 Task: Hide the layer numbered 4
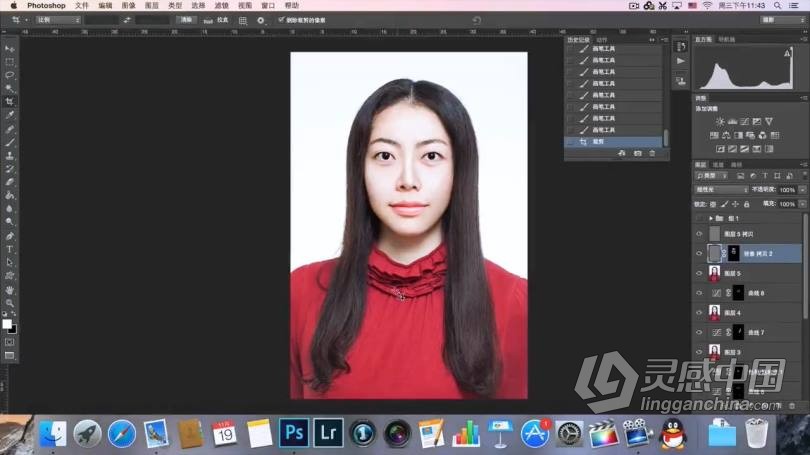pyautogui.click(x=699, y=312)
